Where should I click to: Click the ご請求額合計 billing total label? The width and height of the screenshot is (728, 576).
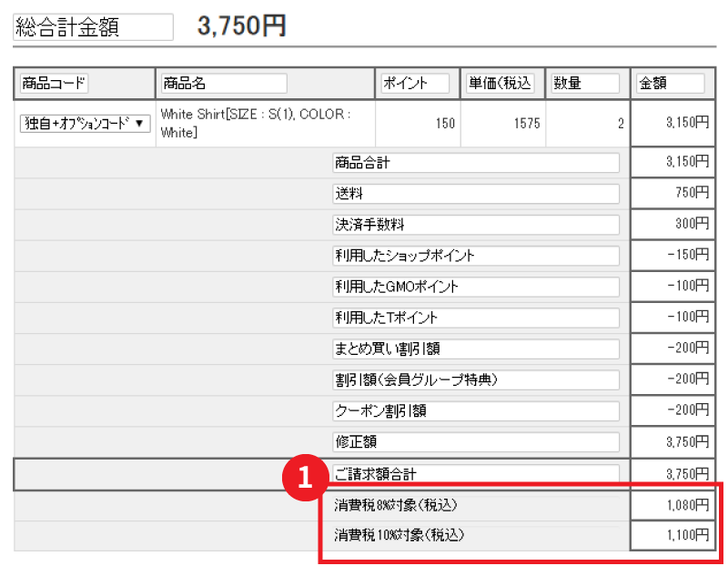pos(475,472)
